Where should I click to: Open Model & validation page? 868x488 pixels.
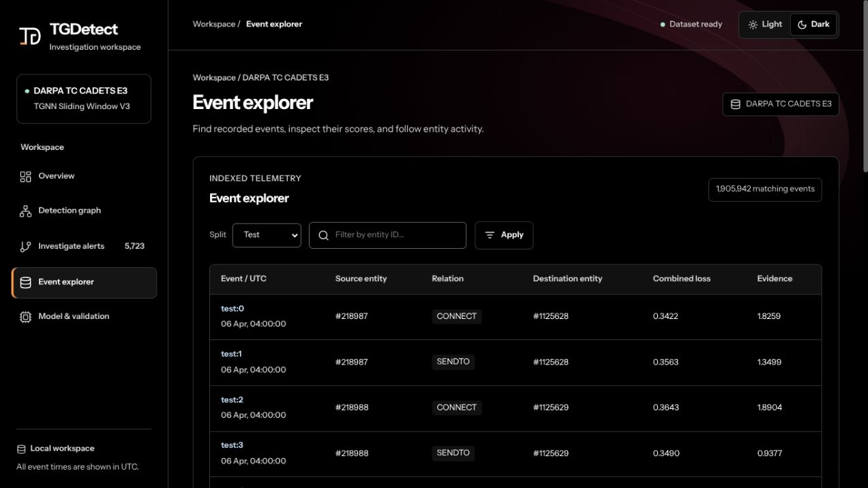click(84, 317)
